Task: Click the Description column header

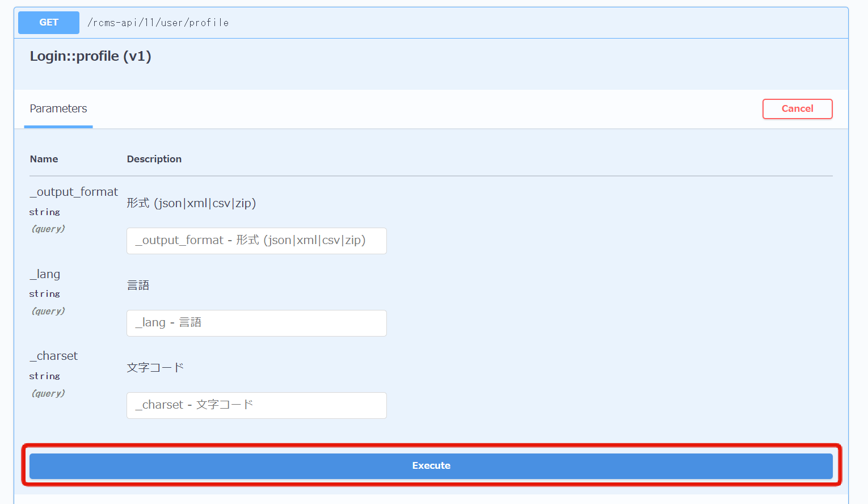Action: 154,159
